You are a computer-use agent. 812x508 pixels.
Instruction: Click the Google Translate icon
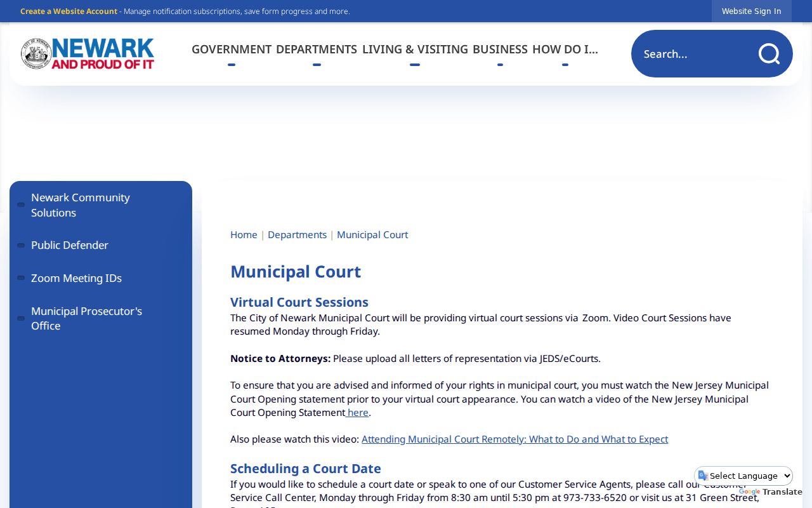coord(703,476)
